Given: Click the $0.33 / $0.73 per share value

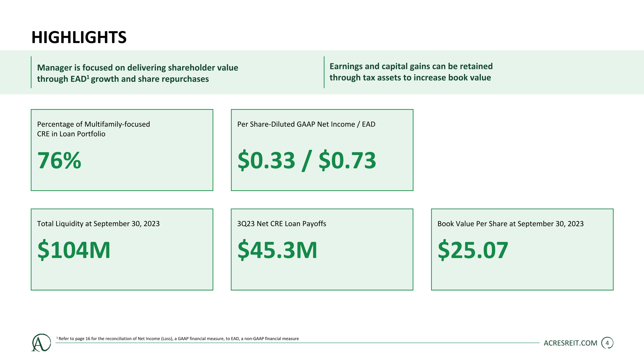Looking at the screenshot, I should click(307, 160).
